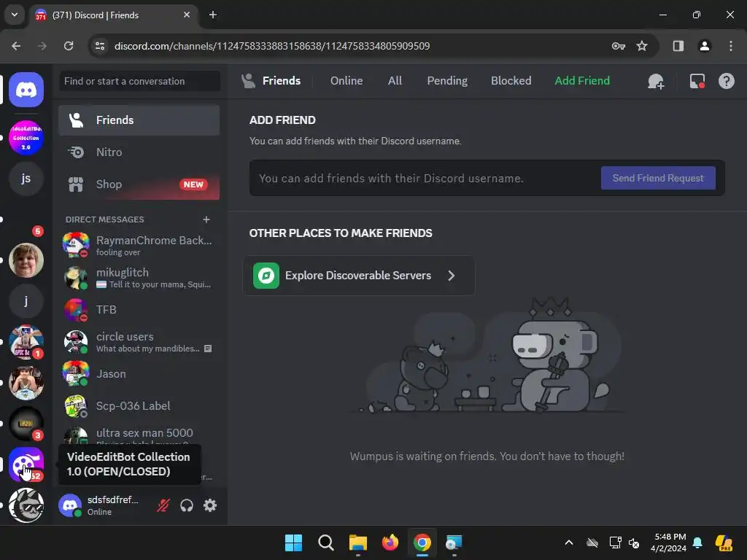Click the Chrome taskbar icon
Image resolution: width=747 pixels, height=560 pixels.
(422, 542)
